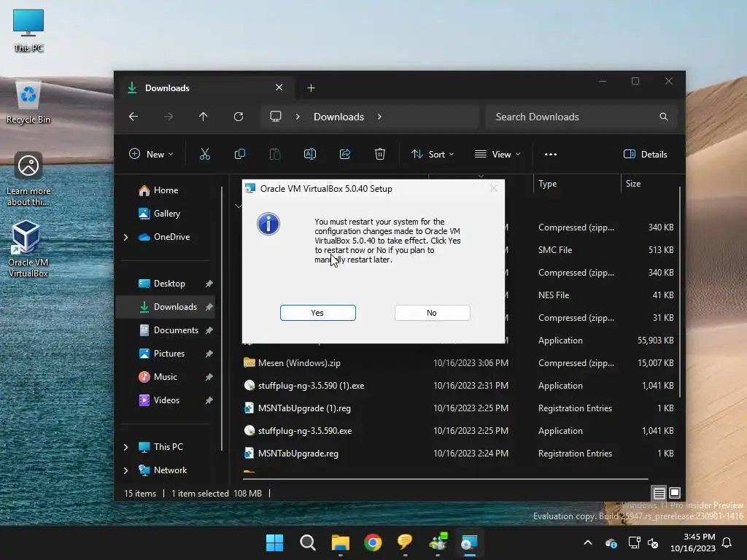Image resolution: width=747 pixels, height=560 pixels.
Task: Switch to large thumbnails view icon
Action: 675,493
